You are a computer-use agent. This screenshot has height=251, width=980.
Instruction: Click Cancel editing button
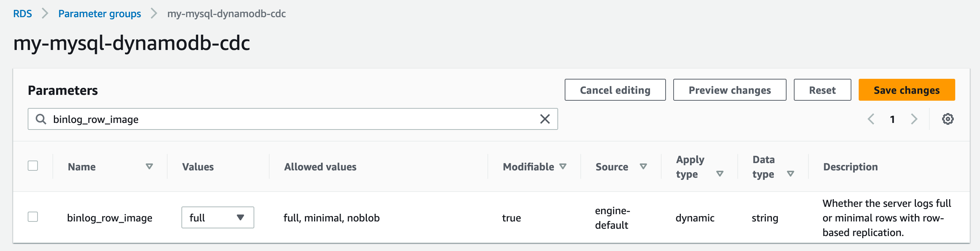(x=615, y=90)
